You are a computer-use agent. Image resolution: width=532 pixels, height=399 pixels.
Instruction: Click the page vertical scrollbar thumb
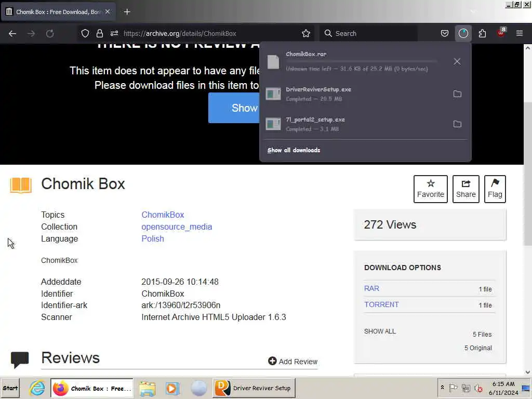pyautogui.click(x=528, y=173)
